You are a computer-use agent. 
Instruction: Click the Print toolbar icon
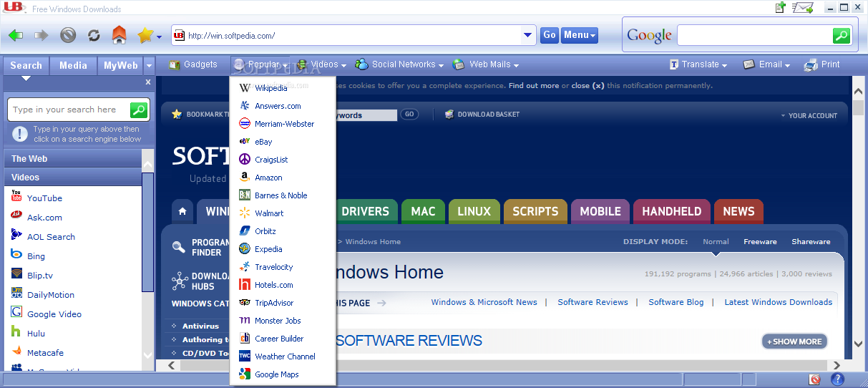822,64
